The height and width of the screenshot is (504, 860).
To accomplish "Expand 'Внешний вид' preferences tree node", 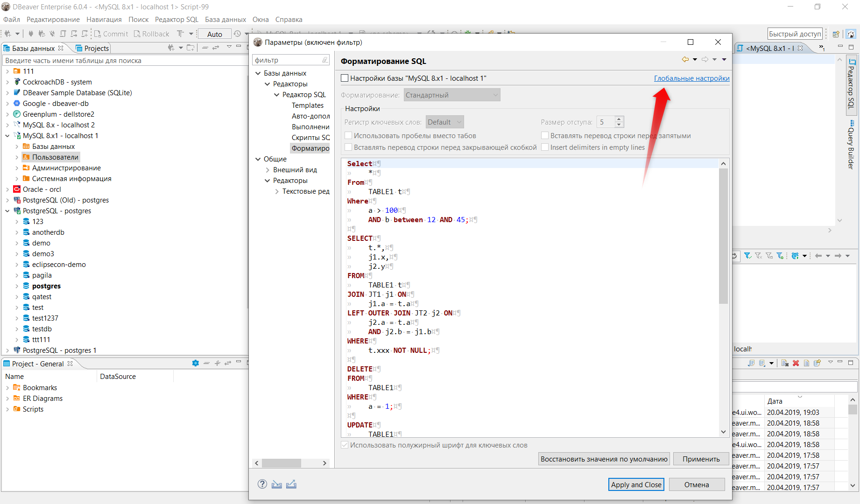I will coord(268,170).
